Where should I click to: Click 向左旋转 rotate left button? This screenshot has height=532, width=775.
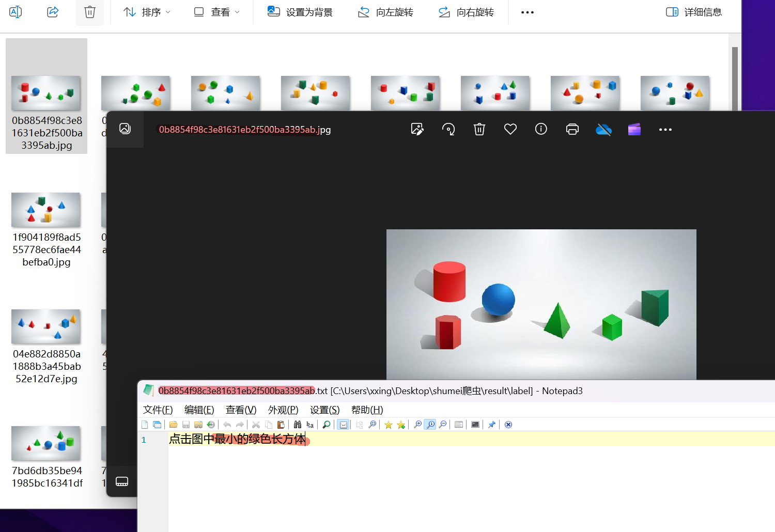pos(385,12)
